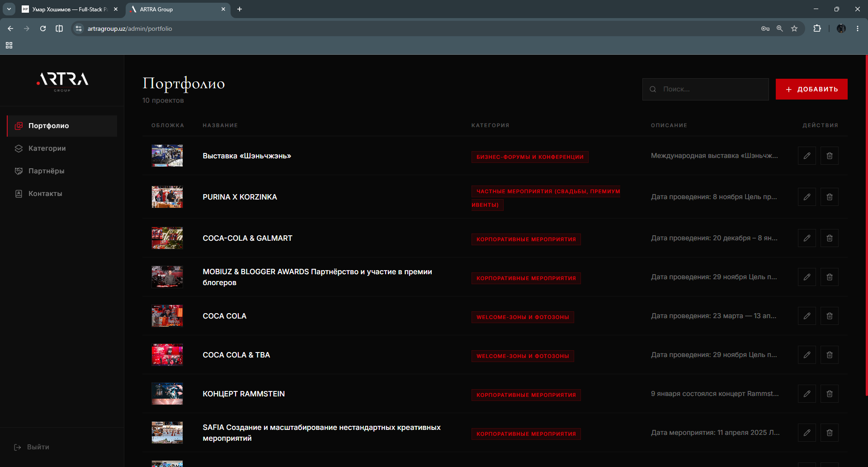Click the БИЗНЕС-ФОРУМЫ И КОНФЕРЕНЦИИ category tag
The image size is (868, 467).
point(530,157)
